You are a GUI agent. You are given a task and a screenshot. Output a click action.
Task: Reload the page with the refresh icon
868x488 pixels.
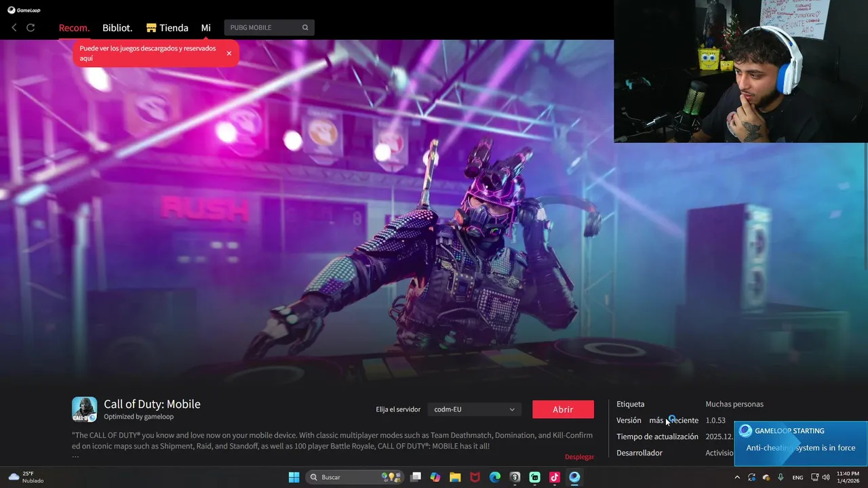(31, 28)
